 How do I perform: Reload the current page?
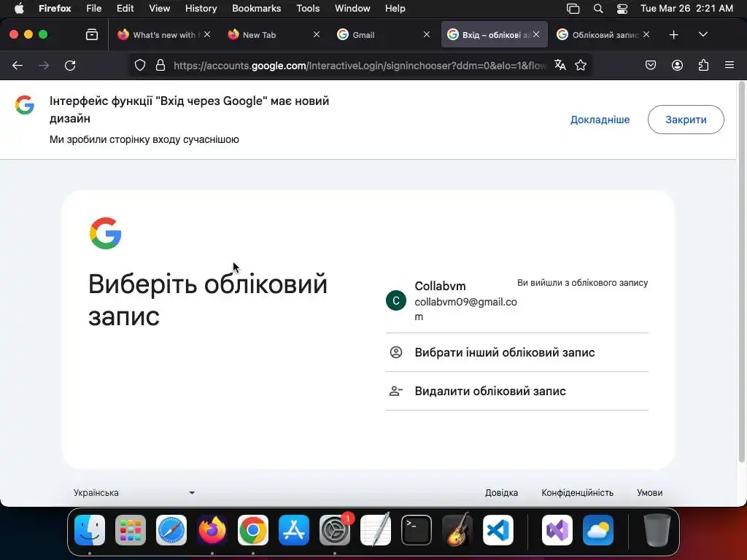pyautogui.click(x=70, y=65)
